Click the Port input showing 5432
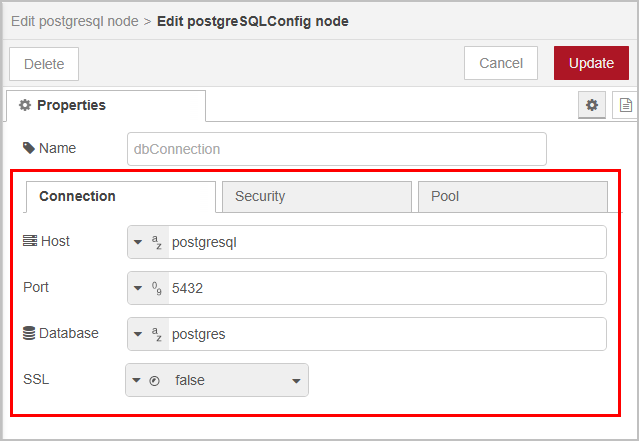The width and height of the screenshot is (639, 441). (386, 288)
